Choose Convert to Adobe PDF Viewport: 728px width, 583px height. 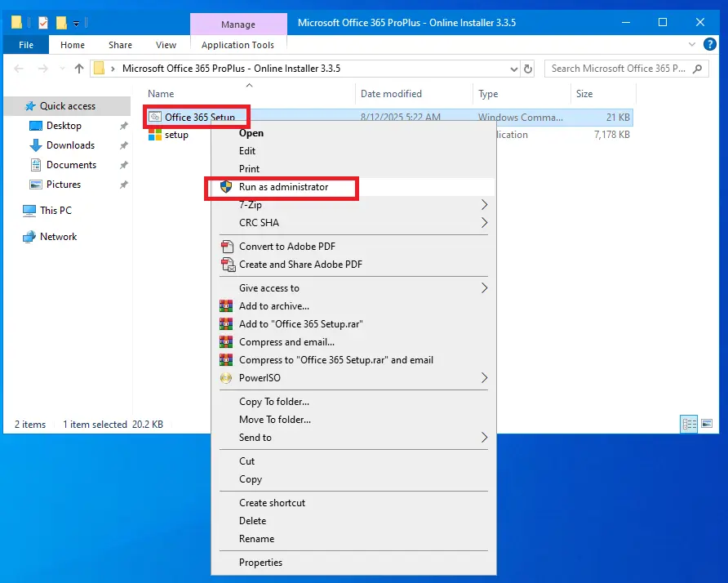pyautogui.click(x=353, y=247)
